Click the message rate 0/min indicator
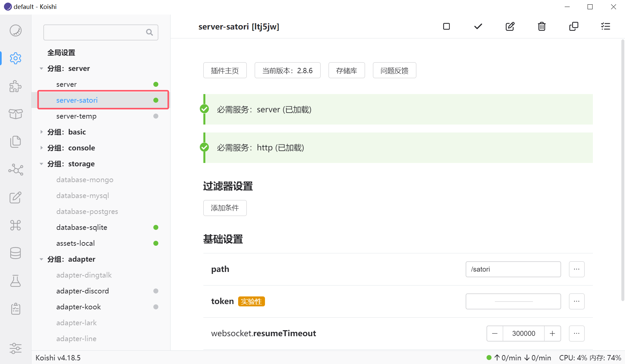Viewport: 625px width, 364px height. click(519, 358)
